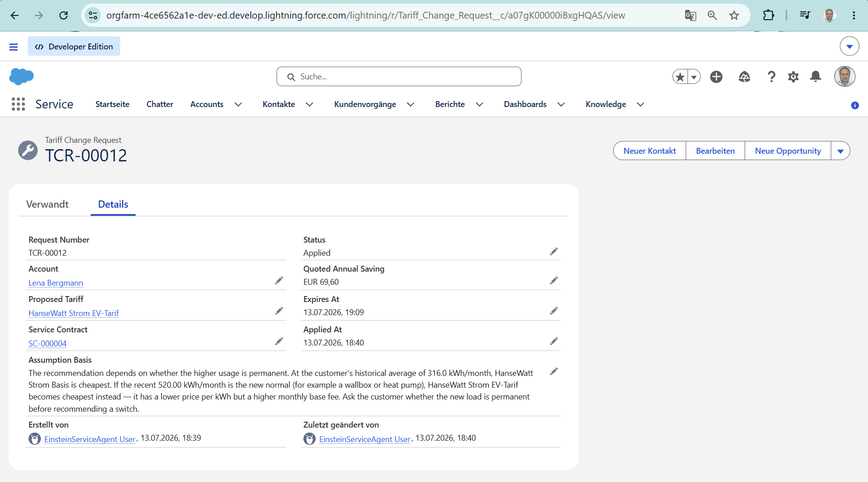
Task: Edit Assumption Basis with its pencil icon
Action: click(554, 371)
